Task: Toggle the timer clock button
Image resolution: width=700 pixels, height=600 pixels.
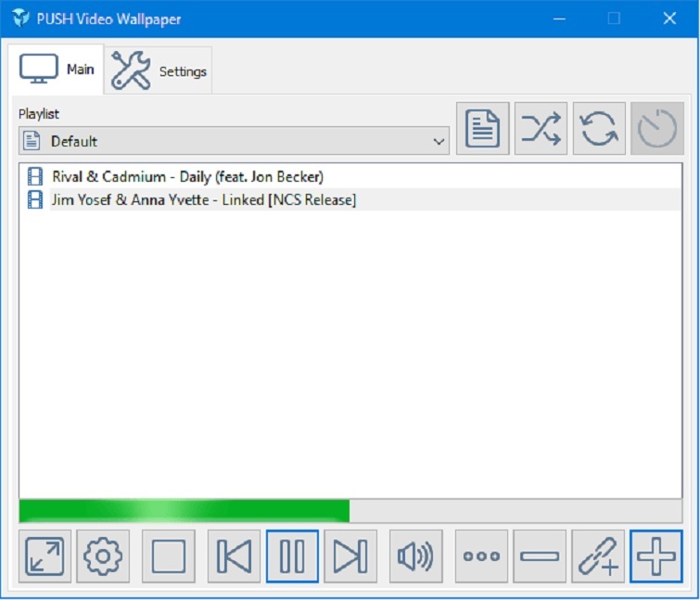Action: pyautogui.click(x=657, y=129)
